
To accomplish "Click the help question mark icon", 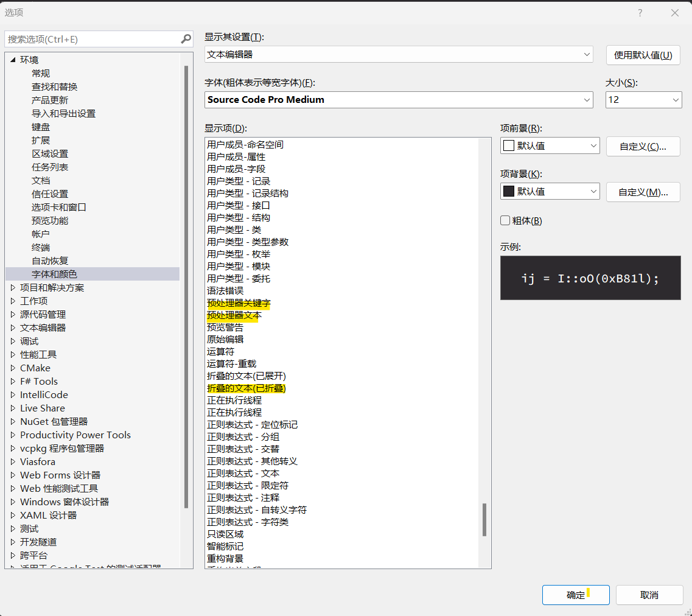I will coord(640,13).
